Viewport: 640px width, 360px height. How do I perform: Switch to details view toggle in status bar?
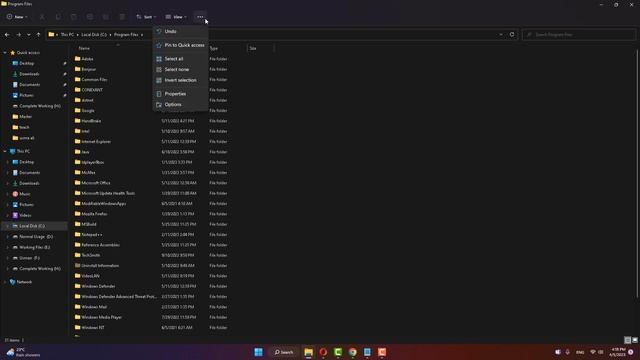click(628, 340)
